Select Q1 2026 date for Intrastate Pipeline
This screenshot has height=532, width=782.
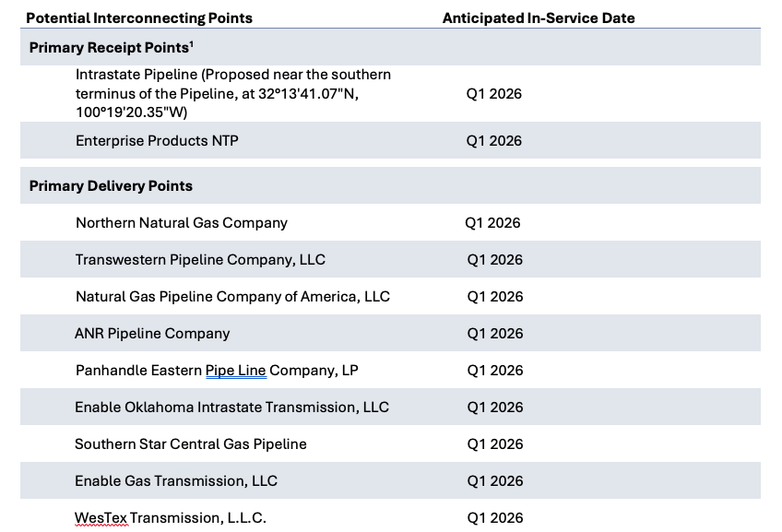pos(493,94)
